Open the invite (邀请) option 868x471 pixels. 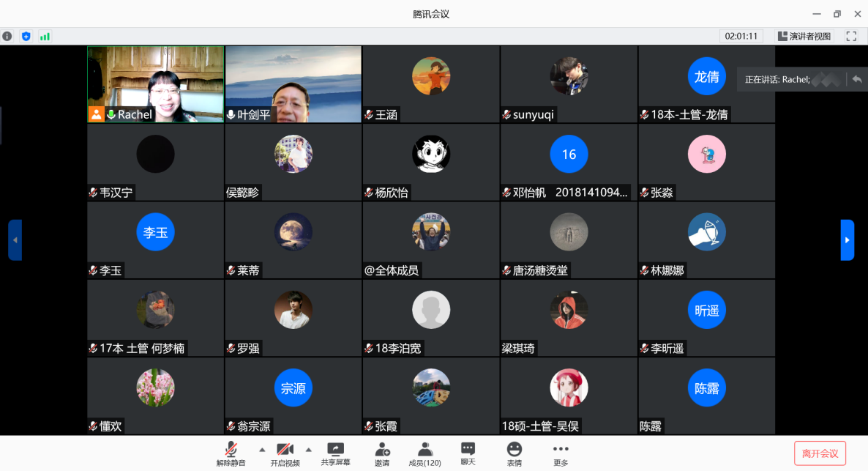coord(382,453)
